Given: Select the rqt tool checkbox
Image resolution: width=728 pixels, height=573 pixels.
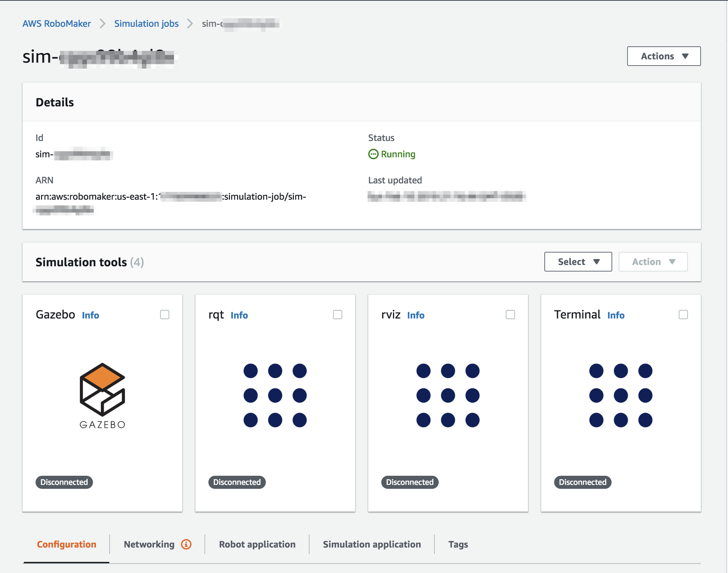Looking at the screenshot, I should 338,315.
